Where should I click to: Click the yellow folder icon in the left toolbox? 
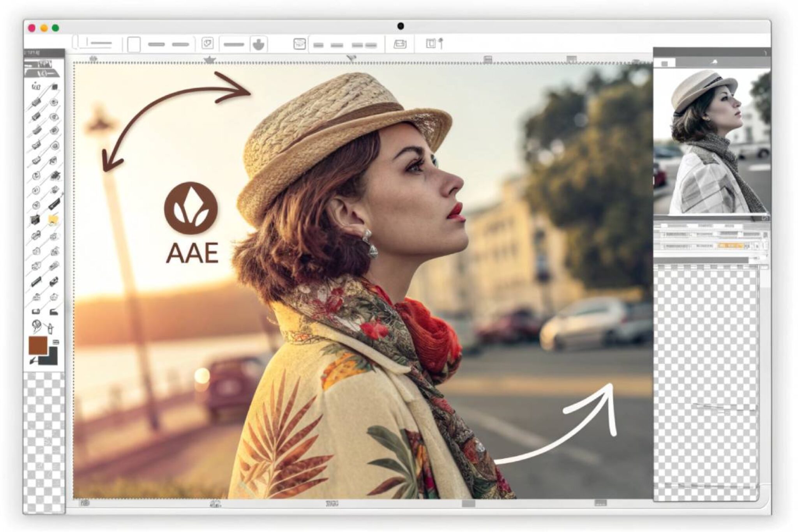click(x=53, y=220)
